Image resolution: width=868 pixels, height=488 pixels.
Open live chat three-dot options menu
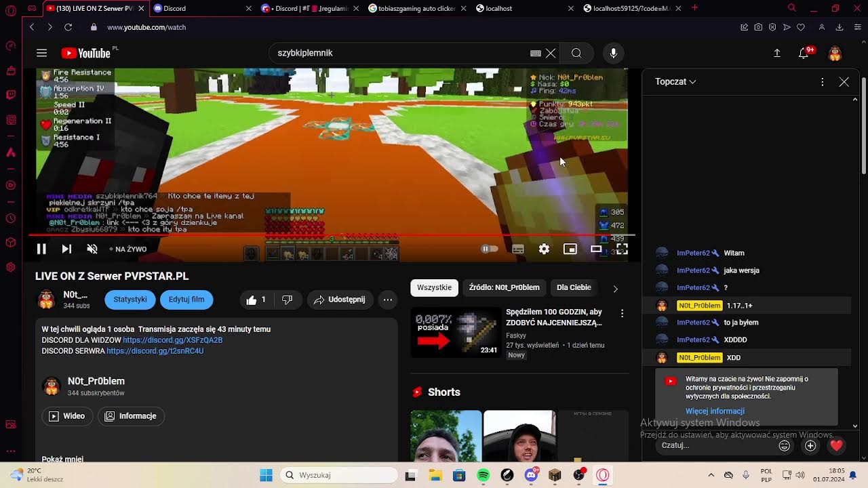pyautogui.click(x=822, y=81)
